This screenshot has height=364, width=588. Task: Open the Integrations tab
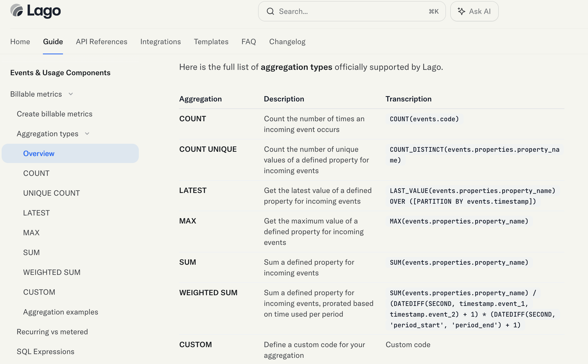click(x=161, y=41)
